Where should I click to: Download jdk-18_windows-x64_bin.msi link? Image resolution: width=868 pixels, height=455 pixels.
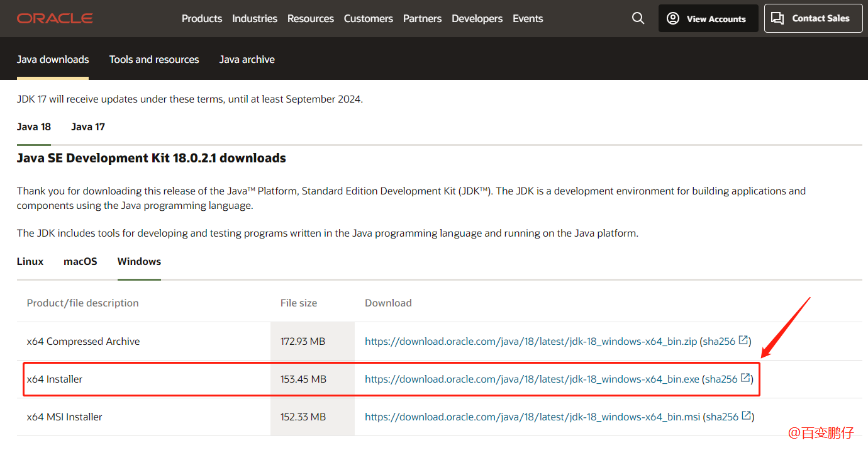pyautogui.click(x=533, y=417)
